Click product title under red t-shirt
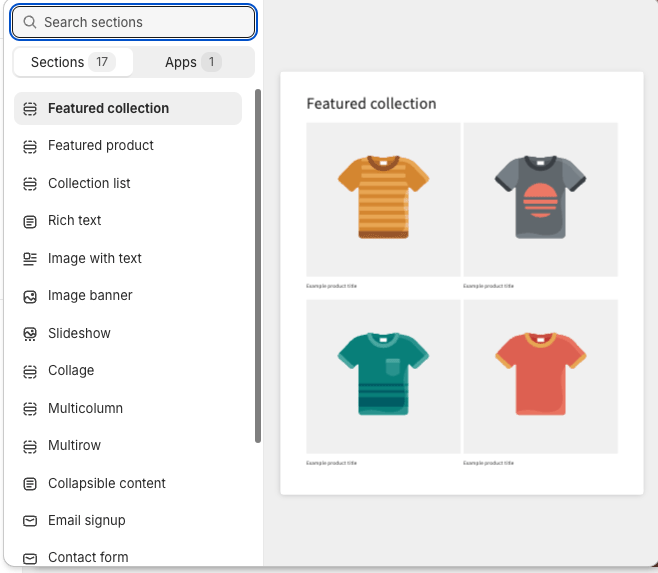This screenshot has width=658, height=573. 488,463
